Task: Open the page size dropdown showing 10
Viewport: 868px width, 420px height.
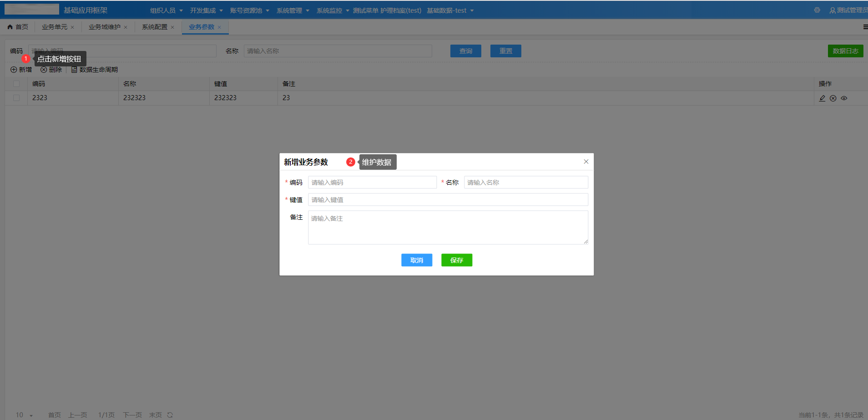Action: coord(25,415)
